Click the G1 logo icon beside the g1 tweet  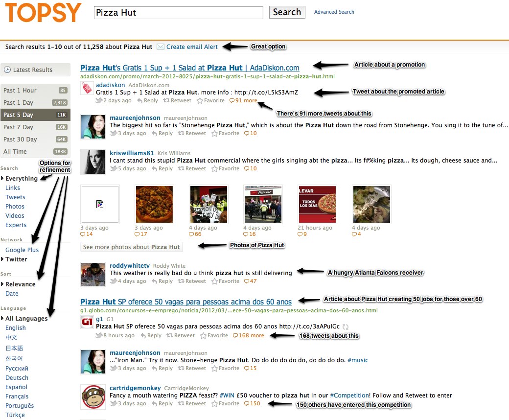[x=87, y=322]
